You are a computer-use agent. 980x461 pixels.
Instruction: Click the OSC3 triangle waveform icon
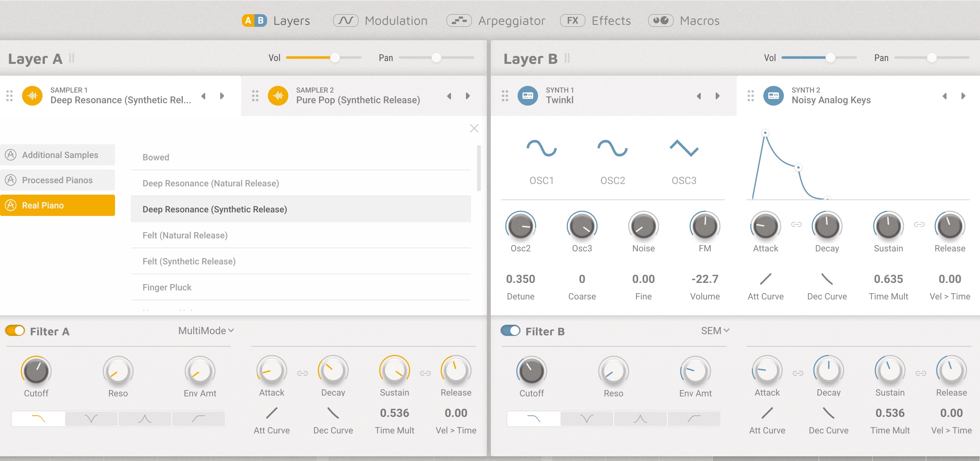[x=684, y=148]
